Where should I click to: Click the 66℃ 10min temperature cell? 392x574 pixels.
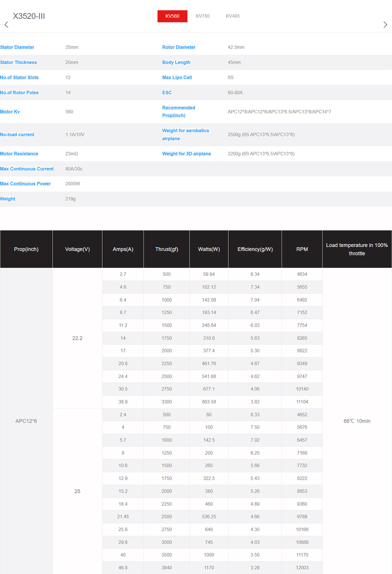[x=357, y=421]
